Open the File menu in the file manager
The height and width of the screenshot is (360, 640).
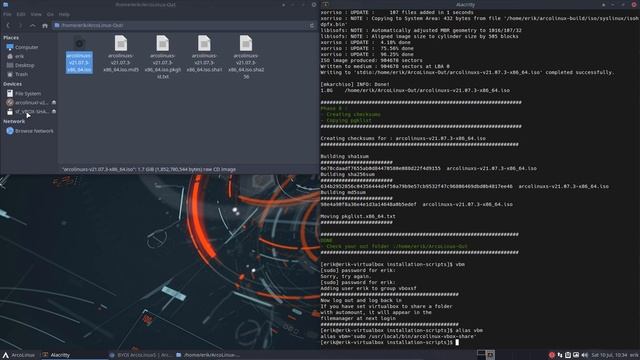click(x=7, y=14)
